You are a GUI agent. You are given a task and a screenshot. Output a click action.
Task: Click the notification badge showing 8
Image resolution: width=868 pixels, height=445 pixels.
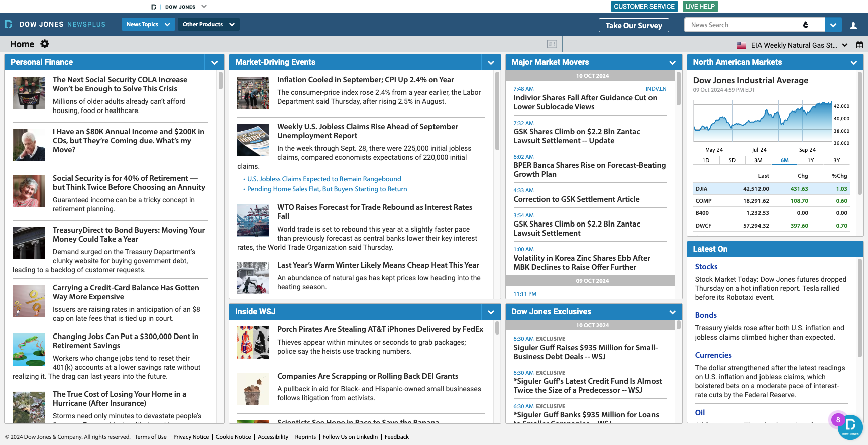point(838,420)
